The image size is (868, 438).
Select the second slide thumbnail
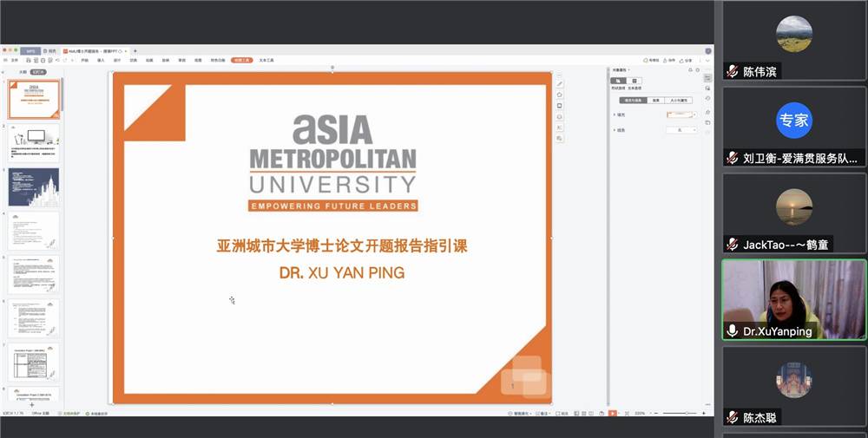(x=34, y=142)
